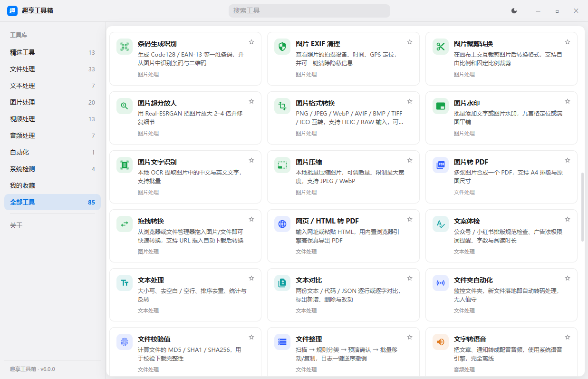Star the 图片水印 tool as favorite
Viewport: 588px width, 379px height.
(568, 101)
